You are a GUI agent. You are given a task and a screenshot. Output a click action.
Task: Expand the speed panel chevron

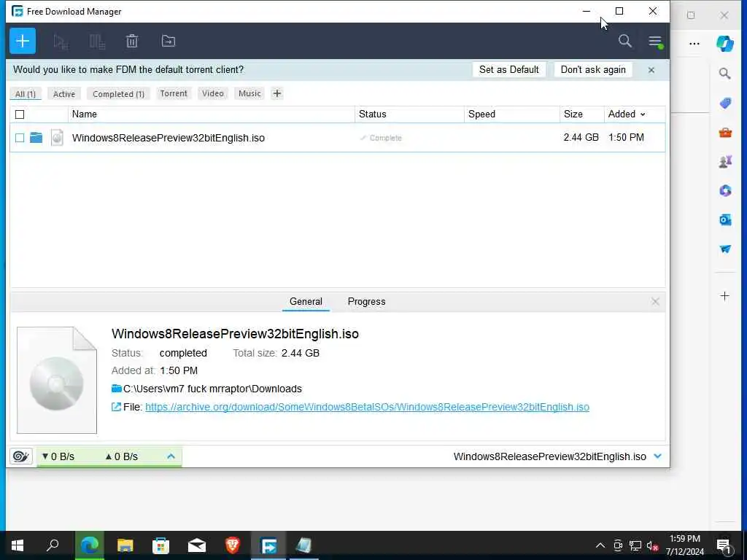[171, 456]
